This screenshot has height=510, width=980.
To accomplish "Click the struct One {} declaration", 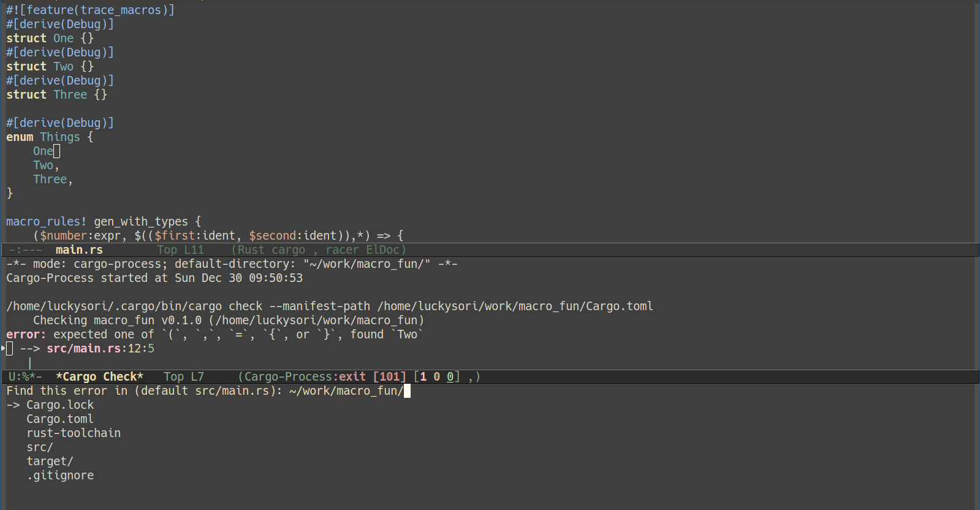I will pyautogui.click(x=50, y=39).
